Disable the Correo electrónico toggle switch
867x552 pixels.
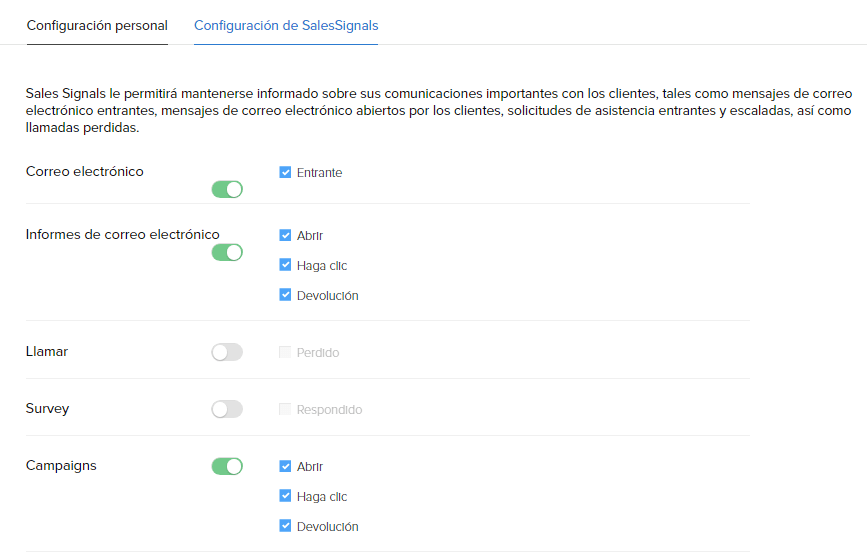click(227, 189)
